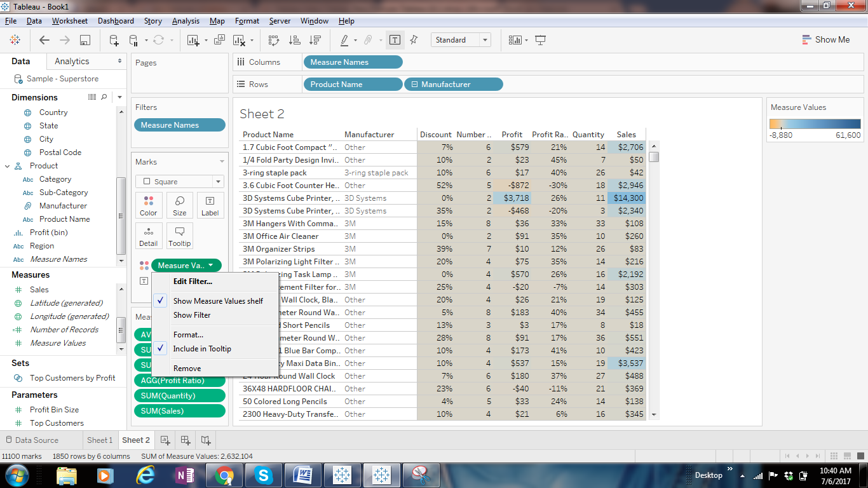Click the New Dashboard tab icon
Image resolution: width=868 pixels, height=488 pixels.
click(185, 440)
